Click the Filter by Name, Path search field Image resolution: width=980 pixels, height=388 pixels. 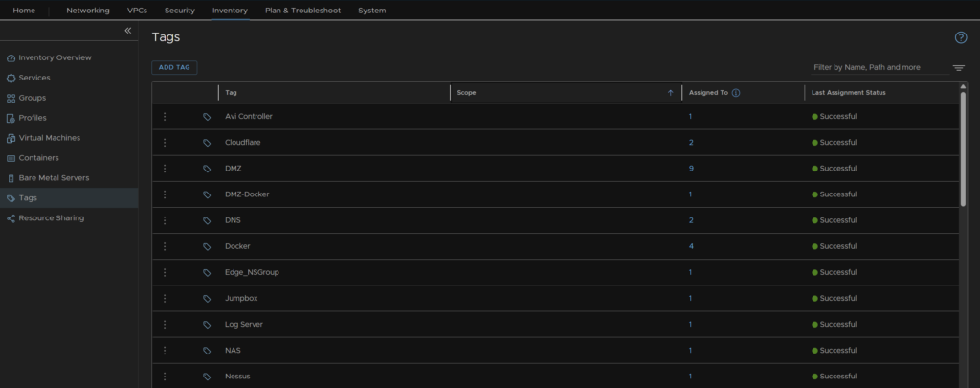878,68
